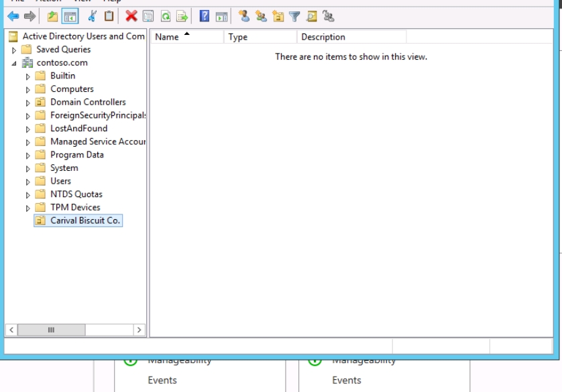Toggle the action pane visibility icon
This screenshot has width=562, height=392.
point(221,17)
